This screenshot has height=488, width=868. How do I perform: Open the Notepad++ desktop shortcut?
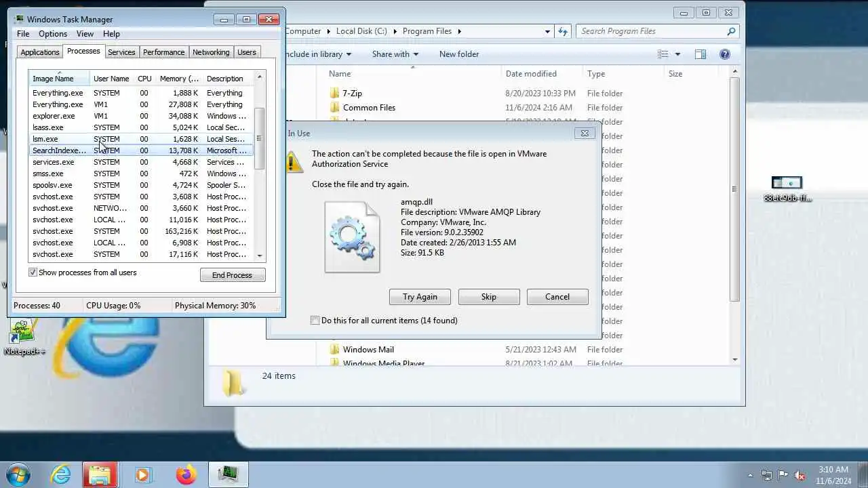pos(24,337)
